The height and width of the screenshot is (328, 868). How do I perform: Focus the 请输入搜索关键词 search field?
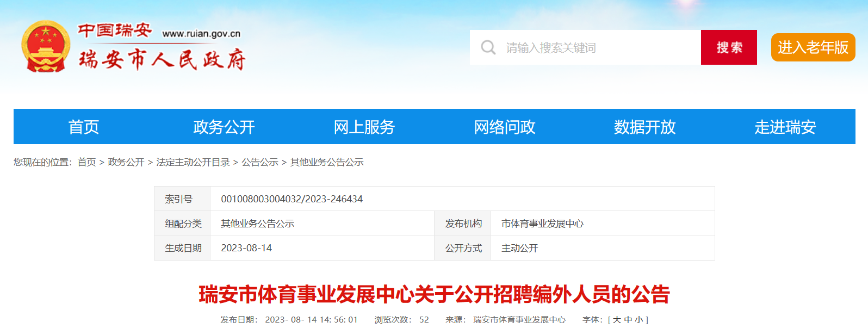(x=585, y=47)
